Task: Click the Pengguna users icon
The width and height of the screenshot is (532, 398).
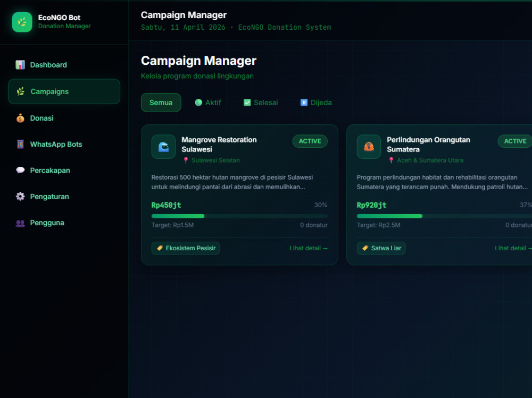Action: tap(20, 223)
